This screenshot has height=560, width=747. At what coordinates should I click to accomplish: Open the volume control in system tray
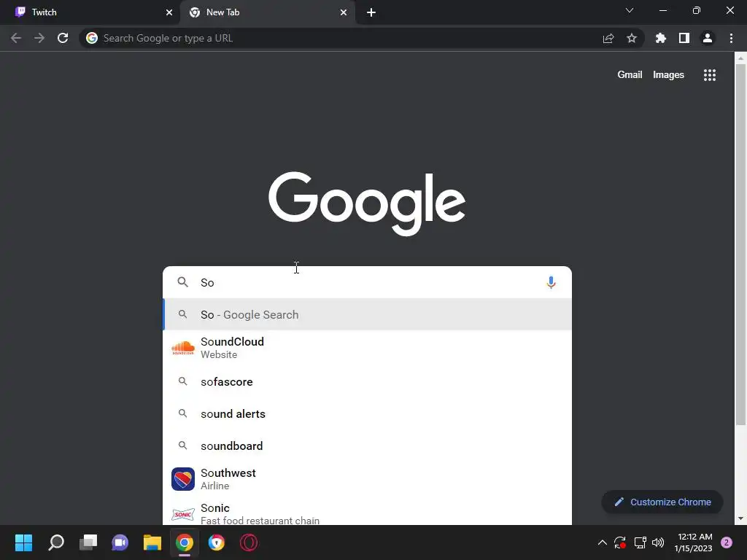tap(658, 542)
